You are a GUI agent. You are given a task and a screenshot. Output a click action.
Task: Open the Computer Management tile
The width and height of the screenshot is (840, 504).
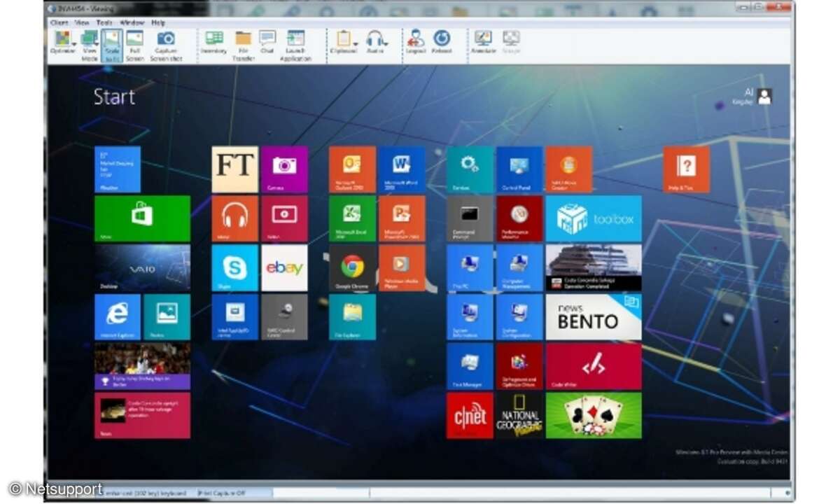tap(519, 268)
